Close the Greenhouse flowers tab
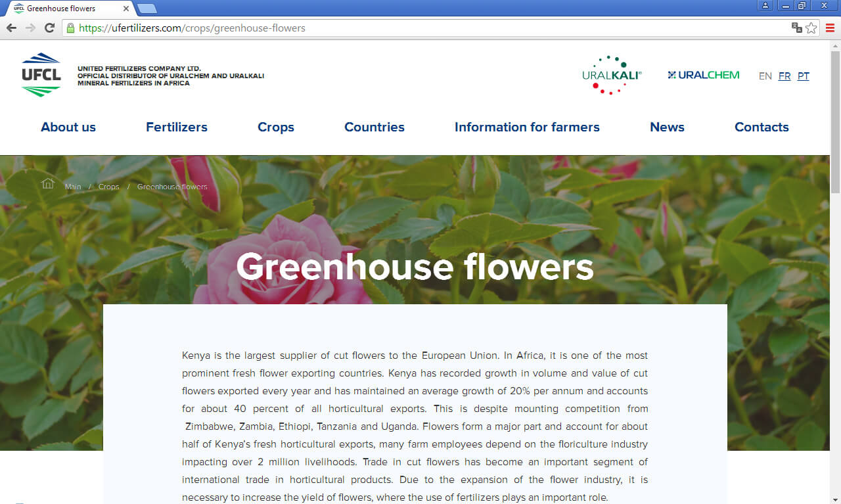This screenshot has width=841, height=504. coord(126,9)
